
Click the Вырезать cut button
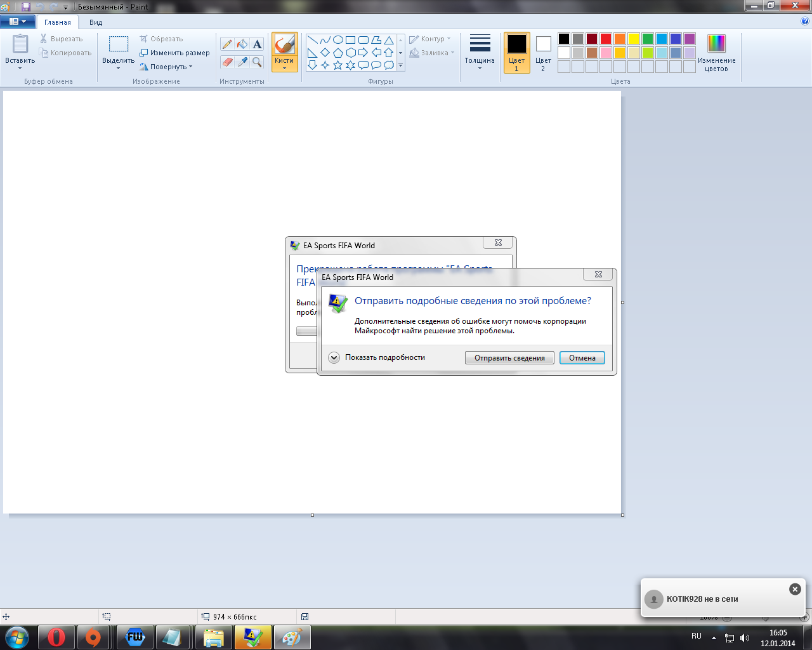(x=62, y=39)
